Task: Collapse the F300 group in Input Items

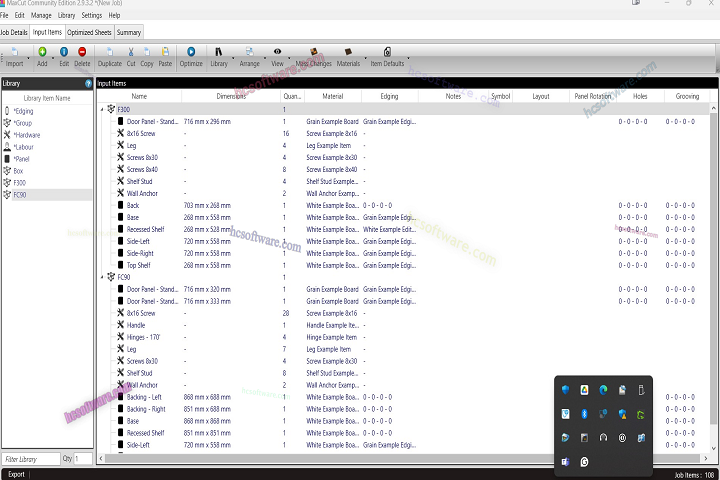Action: pyautogui.click(x=102, y=109)
